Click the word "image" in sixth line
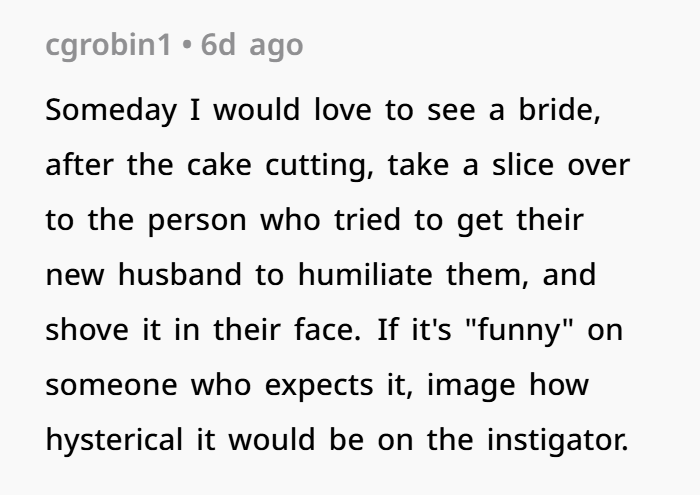The height and width of the screenshot is (495, 700). pos(471,385)
